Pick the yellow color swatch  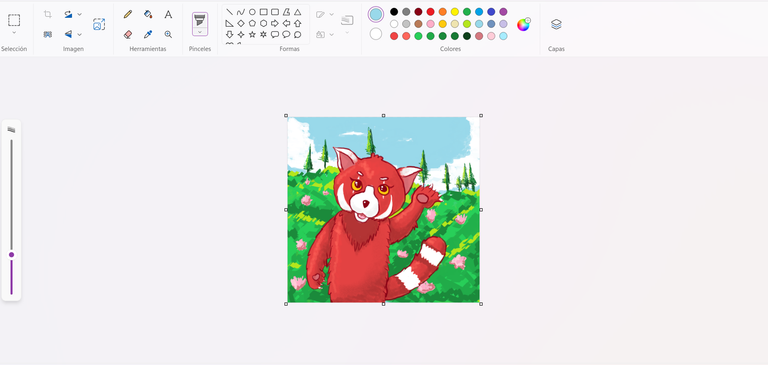coord(455,12)
